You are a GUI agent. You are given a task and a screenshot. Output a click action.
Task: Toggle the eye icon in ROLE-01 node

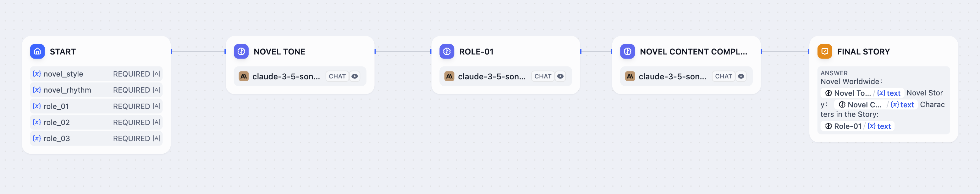click(560, 76)
